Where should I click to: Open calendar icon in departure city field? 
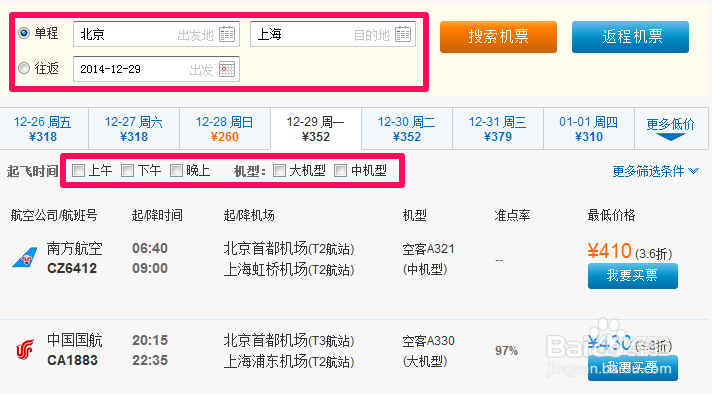pyautogui.click(x=227, y=34)
